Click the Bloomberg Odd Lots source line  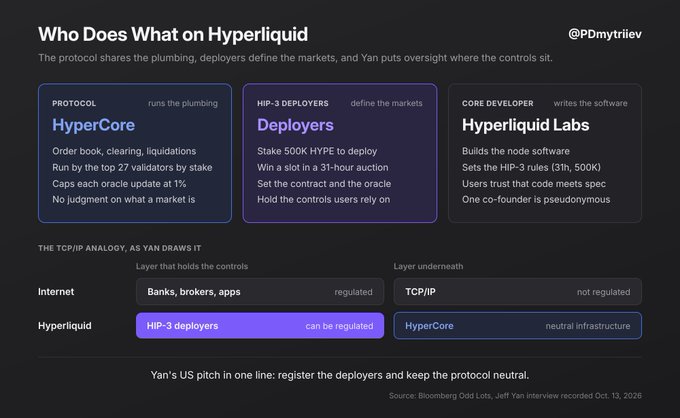pyautogui.click(x=515, y=396)
